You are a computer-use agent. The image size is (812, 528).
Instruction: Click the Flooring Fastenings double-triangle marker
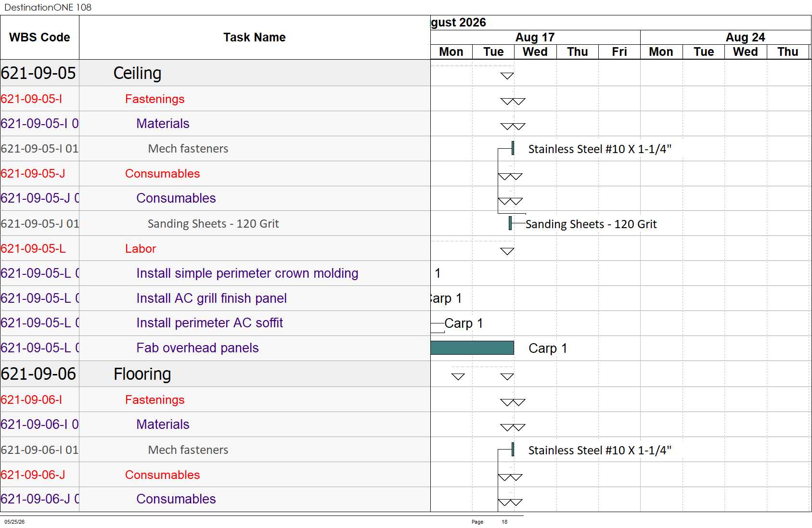513,402
